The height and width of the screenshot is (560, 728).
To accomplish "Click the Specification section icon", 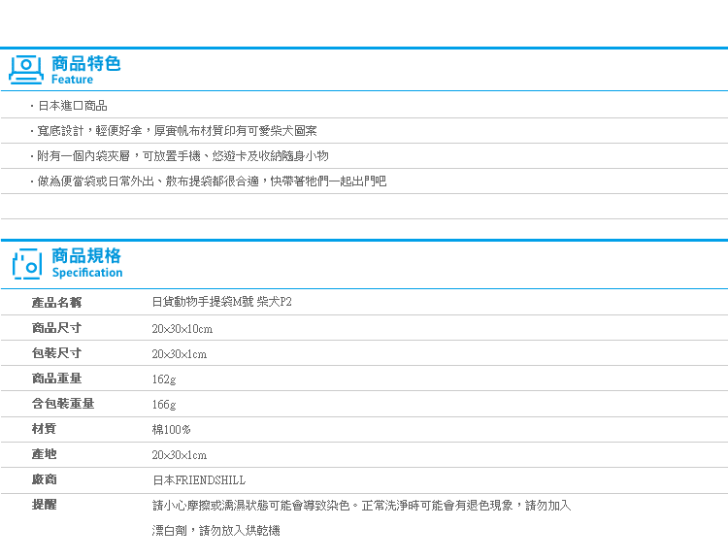I will click(x=27, y=264).
